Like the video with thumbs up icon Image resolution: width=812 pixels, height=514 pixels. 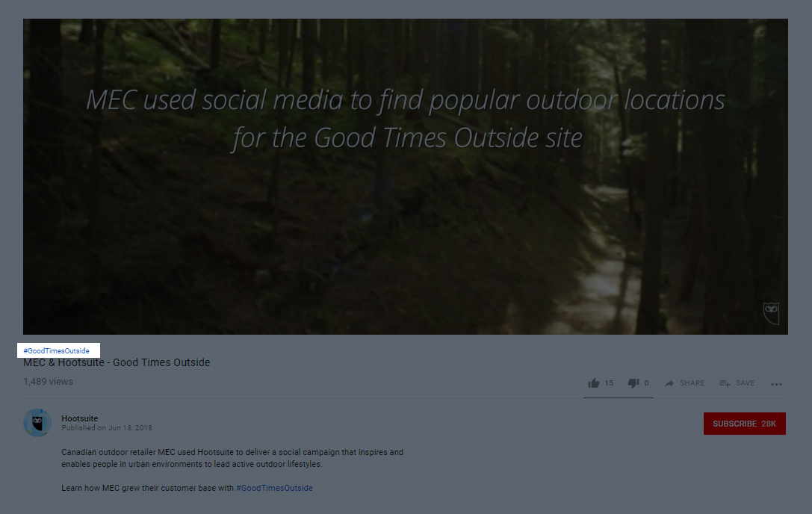click(x=594, y=383)
